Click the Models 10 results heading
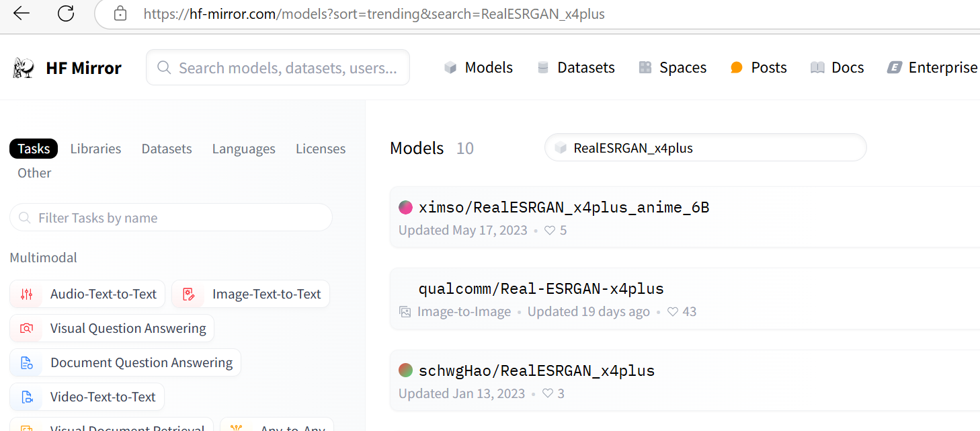The image size is (980, 431). [432, 148]
